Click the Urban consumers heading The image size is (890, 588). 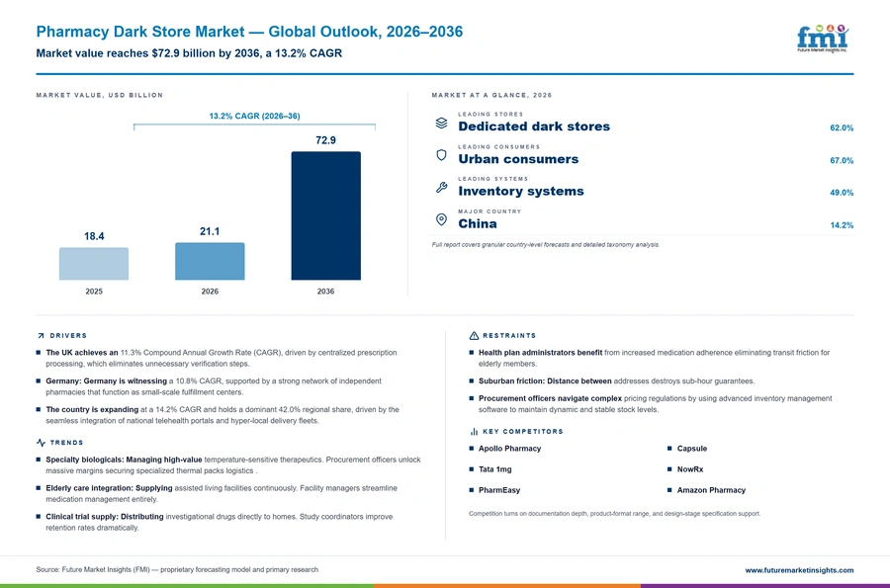click(x=518, y=159)
